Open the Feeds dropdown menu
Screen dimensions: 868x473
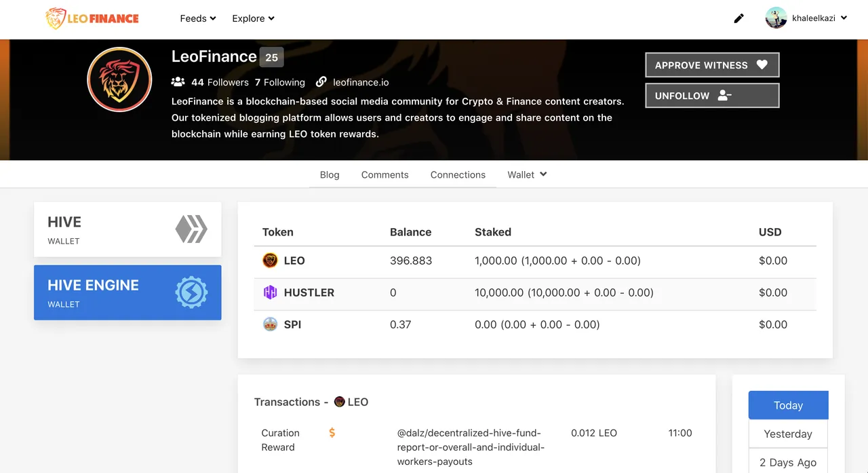[x=198, y=18]
